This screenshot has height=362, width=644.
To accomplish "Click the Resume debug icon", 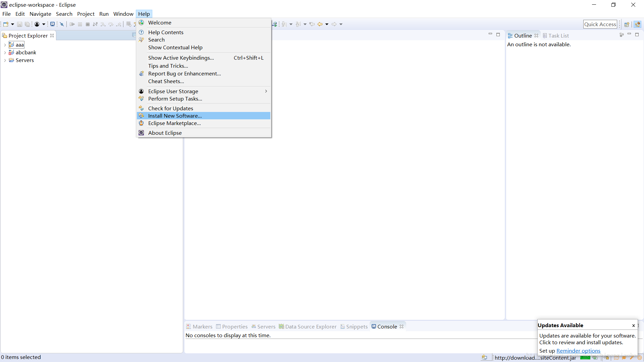I will pyautogui.click(x=72, y=24).
